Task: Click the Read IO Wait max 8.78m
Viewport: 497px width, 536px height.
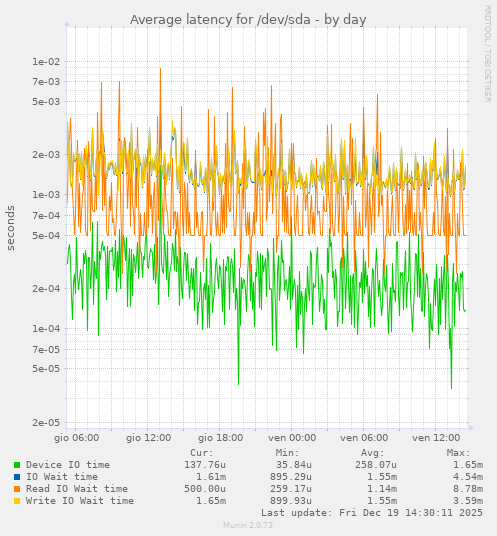Action: [468, 489]
